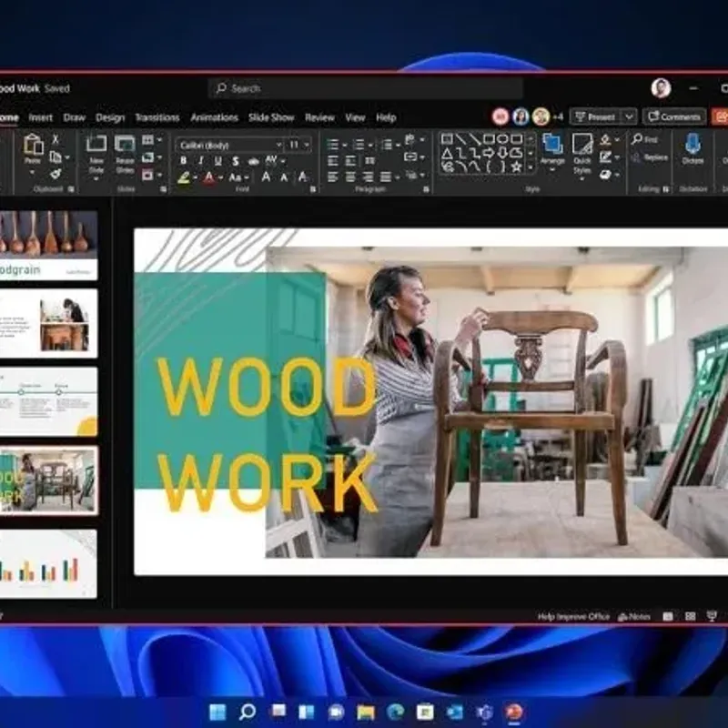Viewport: 728px width, 728px height.
Task: Open Reuse Slides icon
Action: coord(125,144)
